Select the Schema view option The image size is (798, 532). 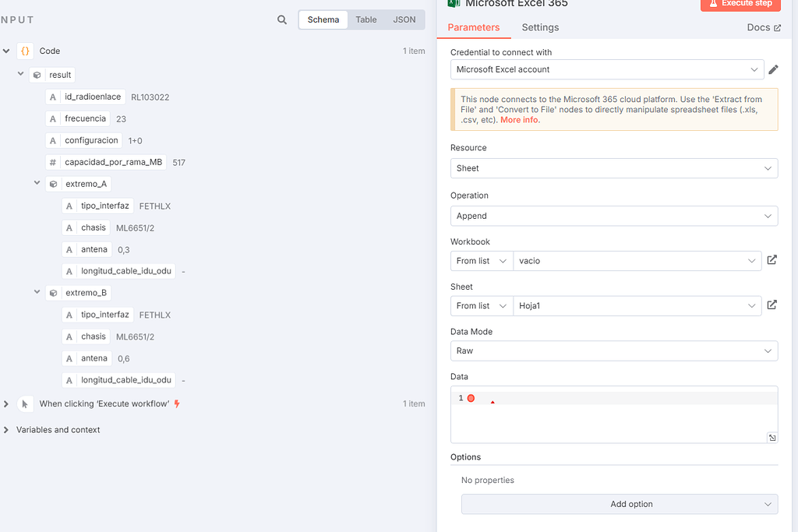coord(323,20)
